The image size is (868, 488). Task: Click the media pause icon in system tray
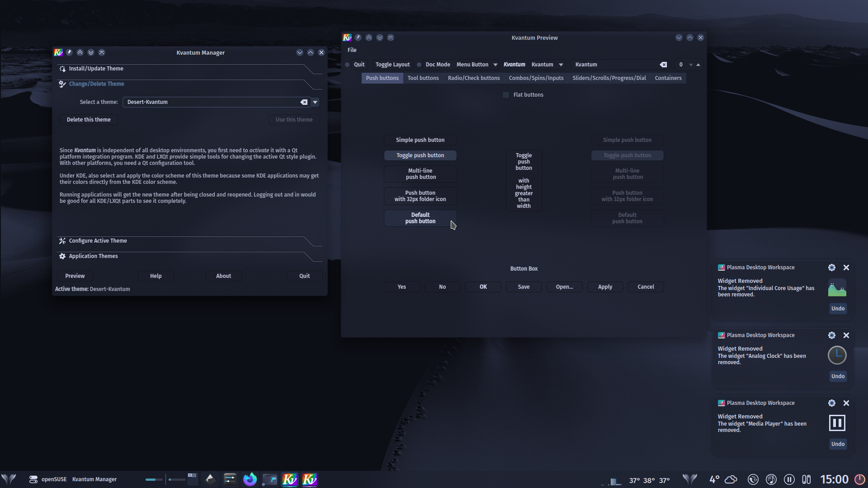[789, 479]
